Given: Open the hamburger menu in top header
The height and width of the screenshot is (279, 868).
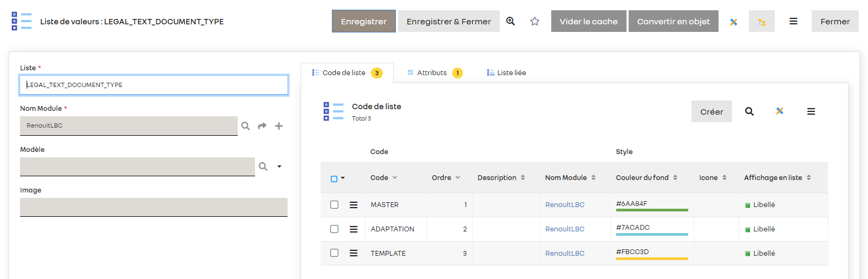Looking at the screenshot, I should (793, 21).
